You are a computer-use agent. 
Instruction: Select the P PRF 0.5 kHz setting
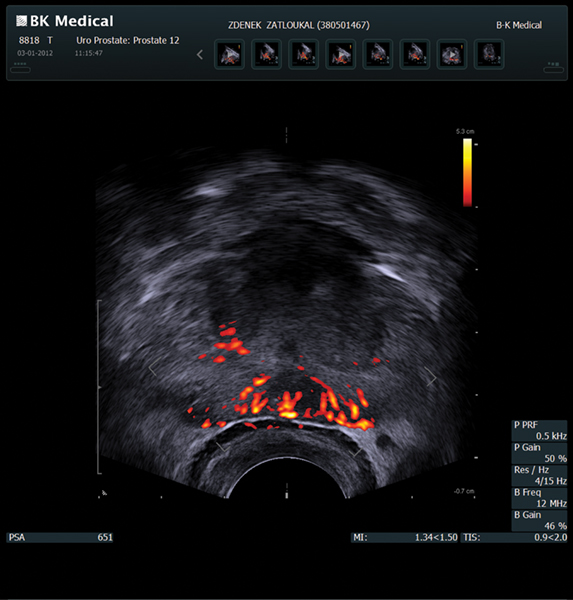[539, 430]
